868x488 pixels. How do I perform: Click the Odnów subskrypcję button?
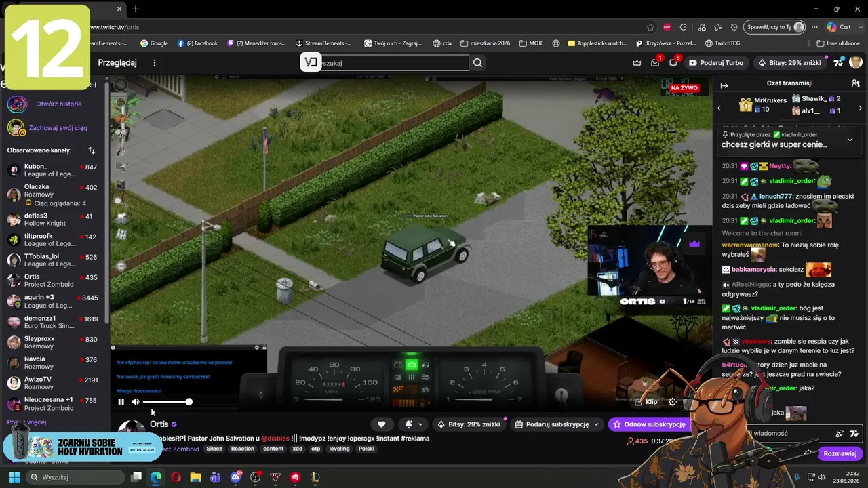point(650,424)
